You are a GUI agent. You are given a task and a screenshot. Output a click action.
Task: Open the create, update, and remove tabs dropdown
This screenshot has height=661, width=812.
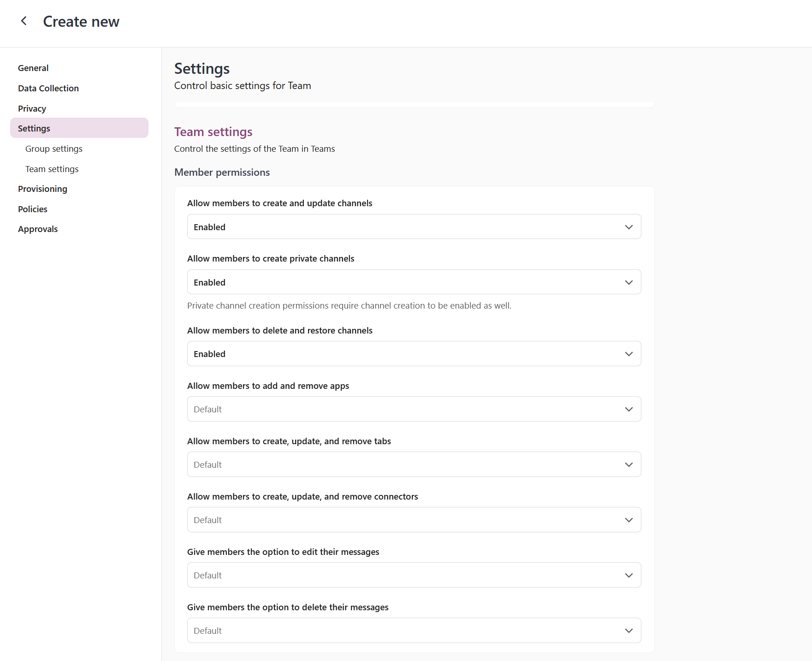click(x=414, y=464)
